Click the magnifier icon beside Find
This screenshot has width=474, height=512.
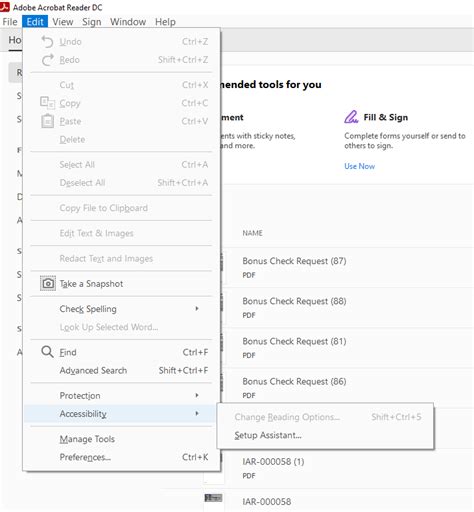(x=47, y=352)
